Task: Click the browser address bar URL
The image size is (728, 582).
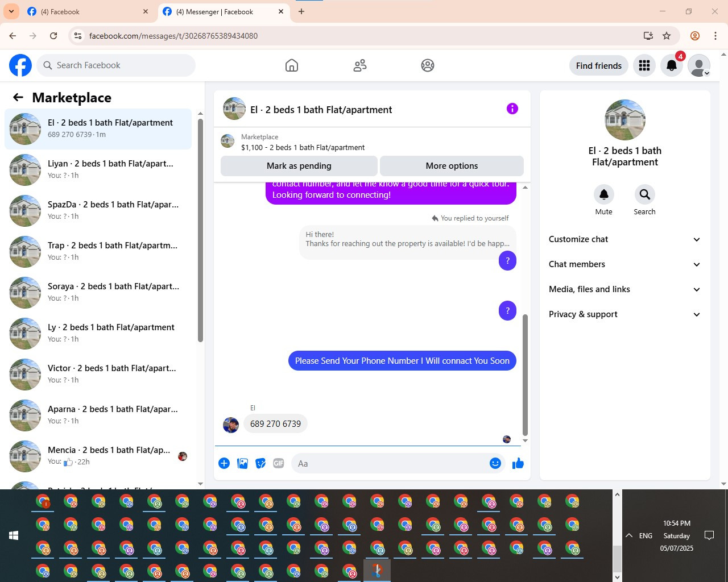Action: (x=173, y=36)
